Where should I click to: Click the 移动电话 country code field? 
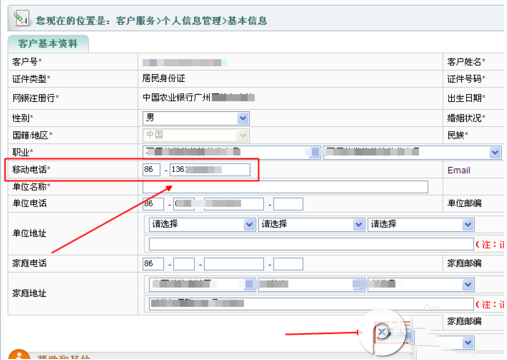(x=151, y=170)
